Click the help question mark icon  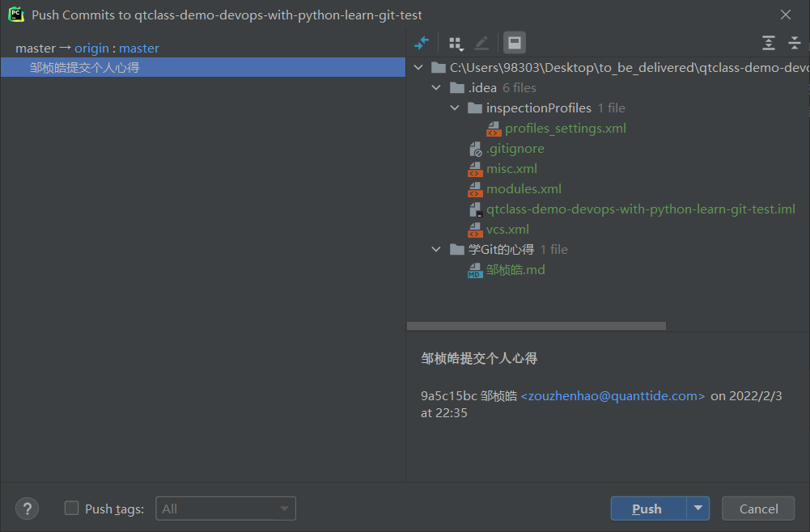click(28, 509)
